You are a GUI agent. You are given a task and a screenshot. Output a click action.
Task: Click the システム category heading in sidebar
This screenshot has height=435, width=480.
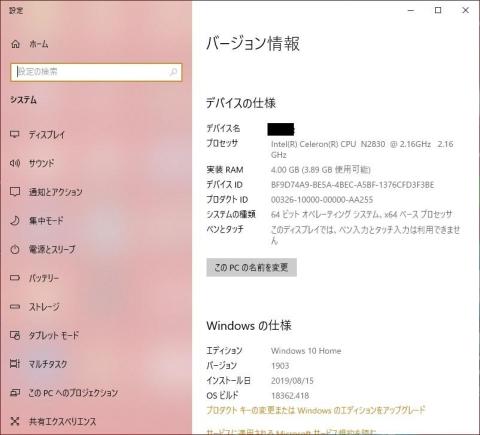pos(23,100)
